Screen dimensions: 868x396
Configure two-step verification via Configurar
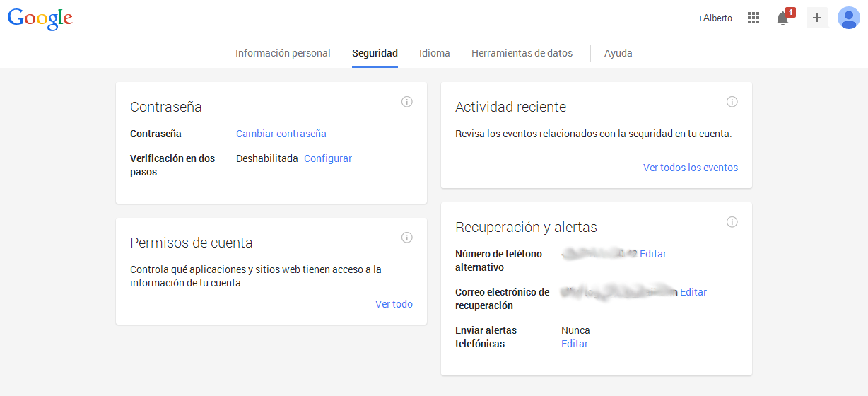327,158
